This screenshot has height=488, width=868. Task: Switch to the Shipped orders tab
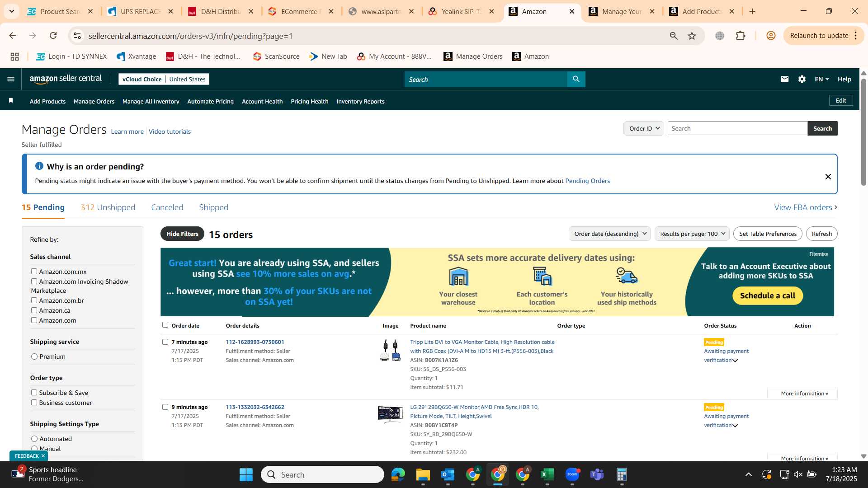213,207
